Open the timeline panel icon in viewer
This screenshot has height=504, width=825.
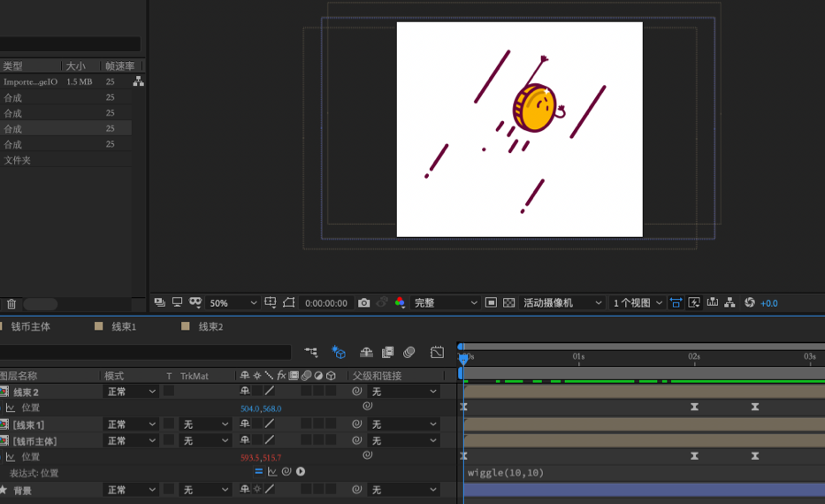tap(713, 302)
